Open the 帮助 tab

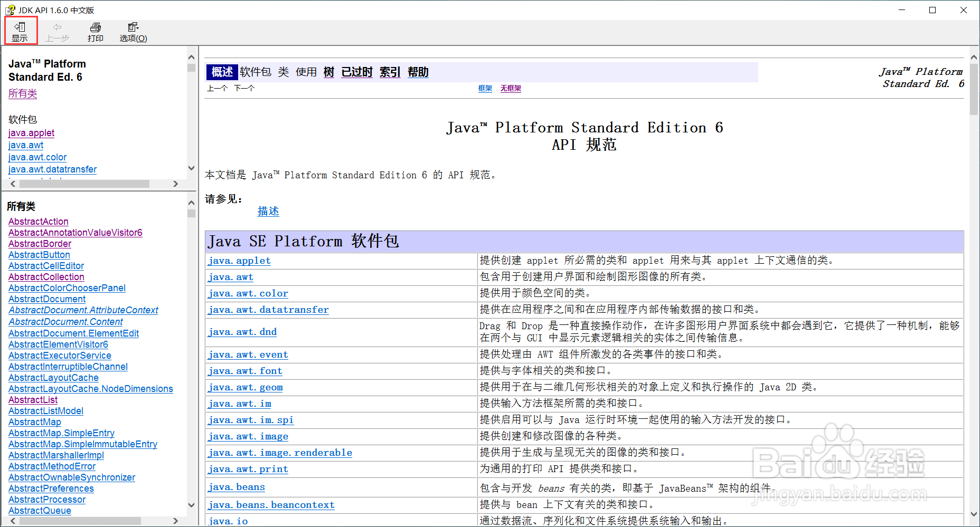pos(418,72)
